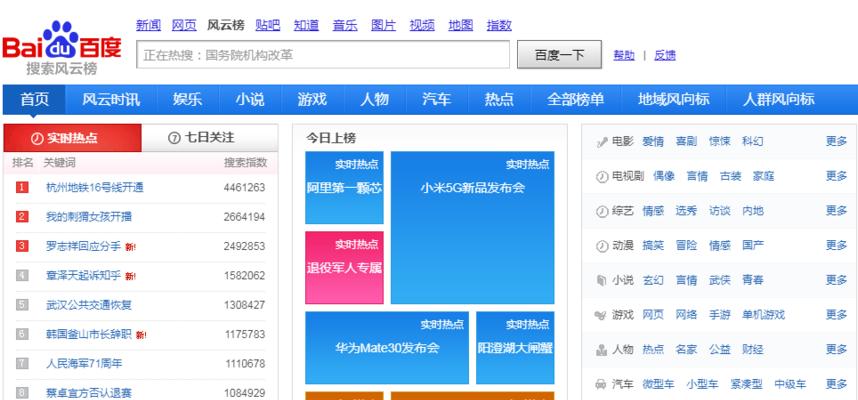Click the movie category icon beside 电影

[602, 142]
